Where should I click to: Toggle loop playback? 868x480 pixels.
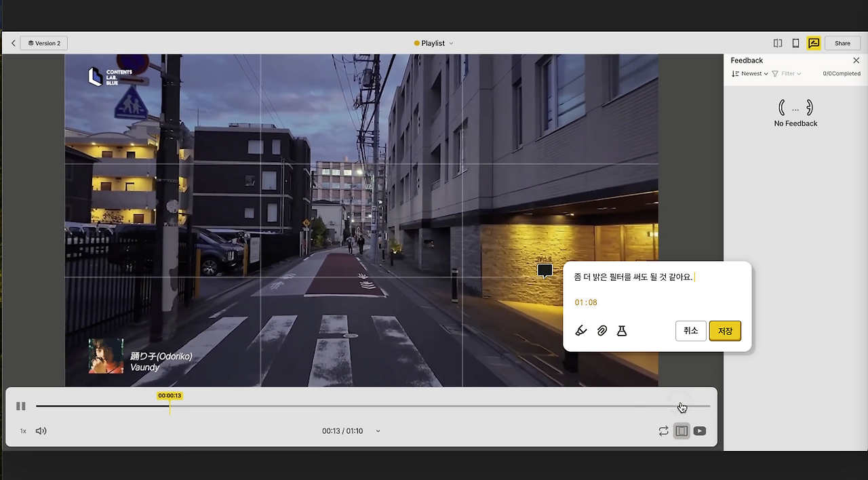[663, 431]
